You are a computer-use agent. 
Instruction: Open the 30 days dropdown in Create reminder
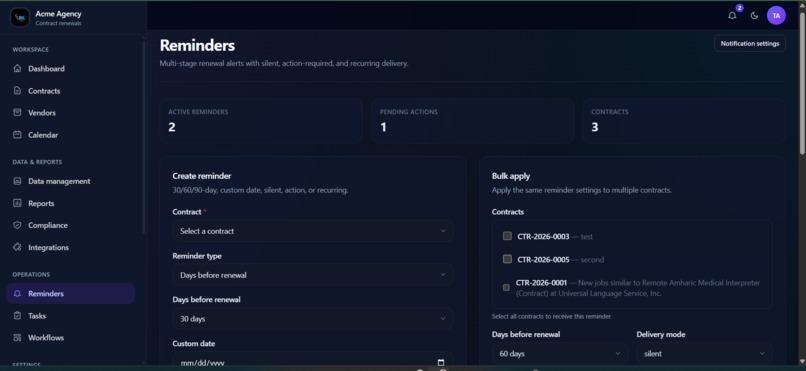313,319
